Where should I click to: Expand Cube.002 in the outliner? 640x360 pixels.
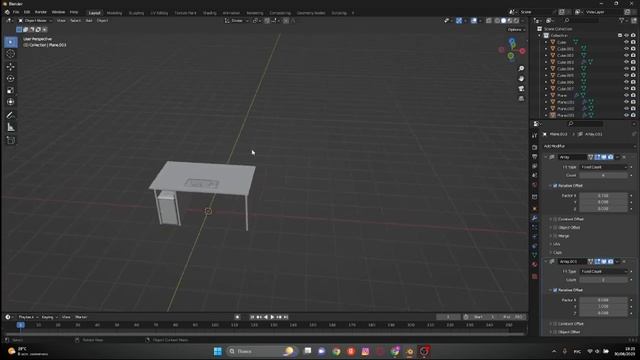coord(546,56)
